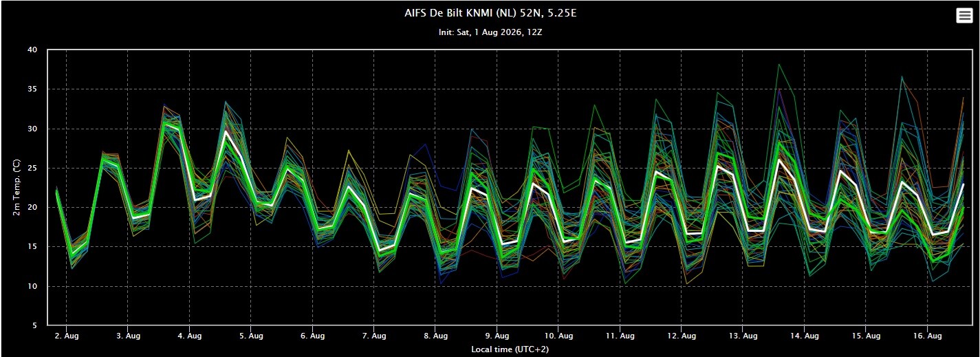
Task: Click the 8. Aug date label
Action: (x=436, y=336)
